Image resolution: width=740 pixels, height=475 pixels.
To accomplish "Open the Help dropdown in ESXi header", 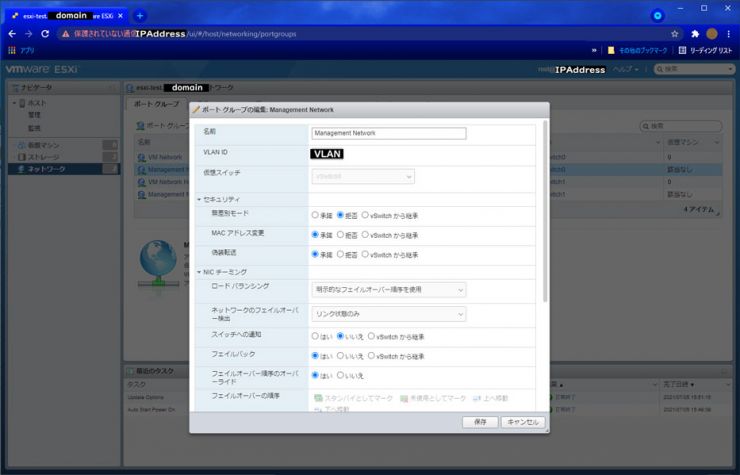I will click(x=625, y=69).
